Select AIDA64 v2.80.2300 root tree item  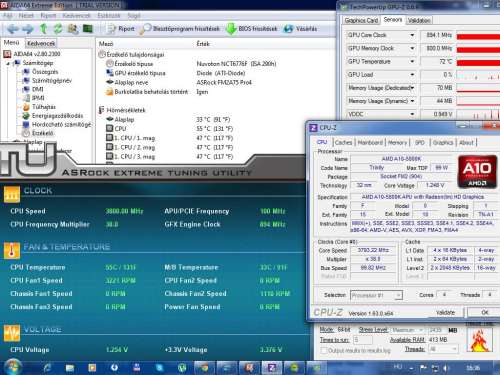point(32,54)
